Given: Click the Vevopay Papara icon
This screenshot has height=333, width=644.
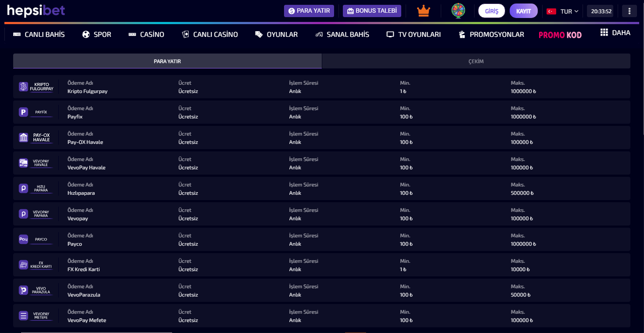Looking at the screenshot, I should 23,214.
